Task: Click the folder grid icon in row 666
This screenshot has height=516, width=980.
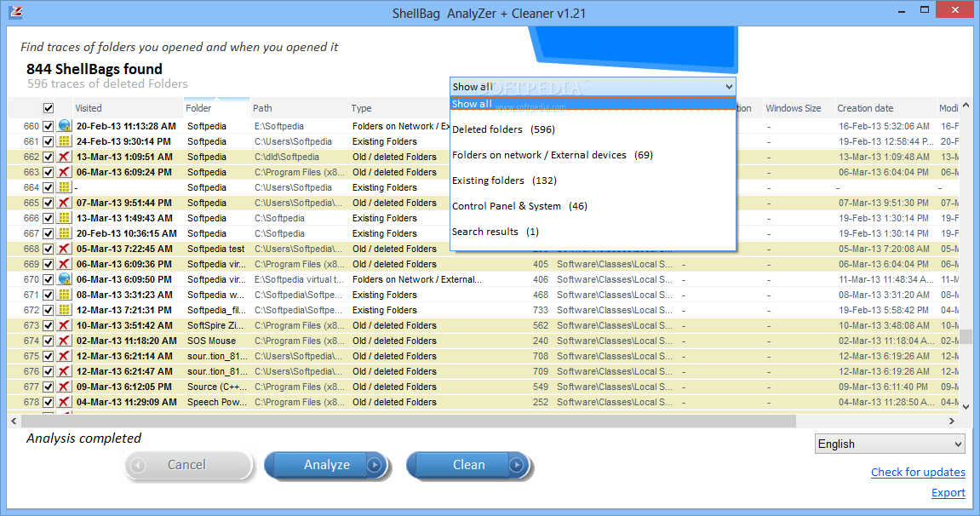Action: pos(64,218)
